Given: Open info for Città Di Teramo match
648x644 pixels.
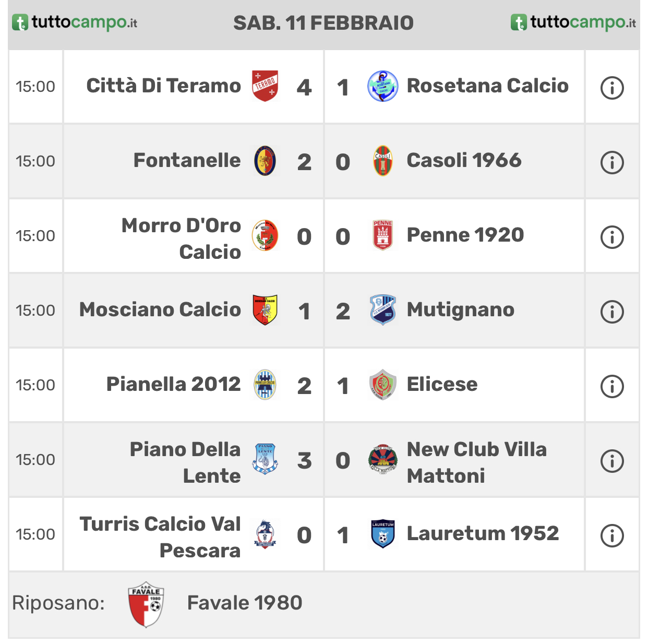Looking at the screenshot, I should coord(612,88).
